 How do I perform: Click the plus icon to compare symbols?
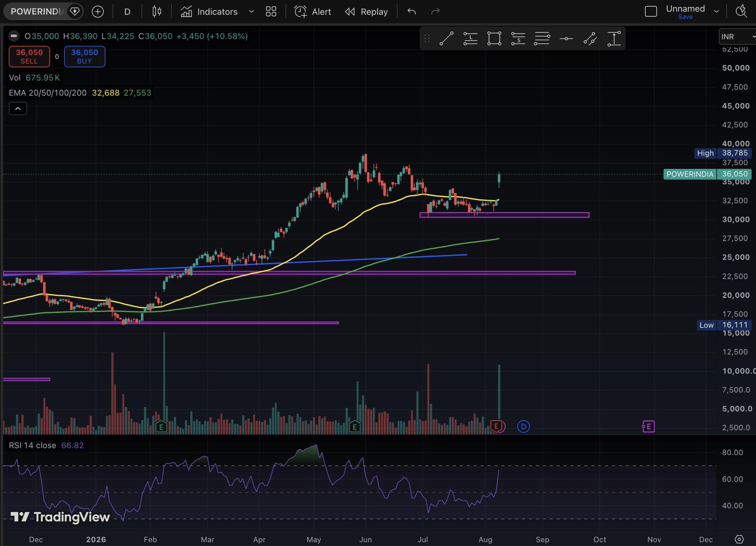click(x=98, y=12)
